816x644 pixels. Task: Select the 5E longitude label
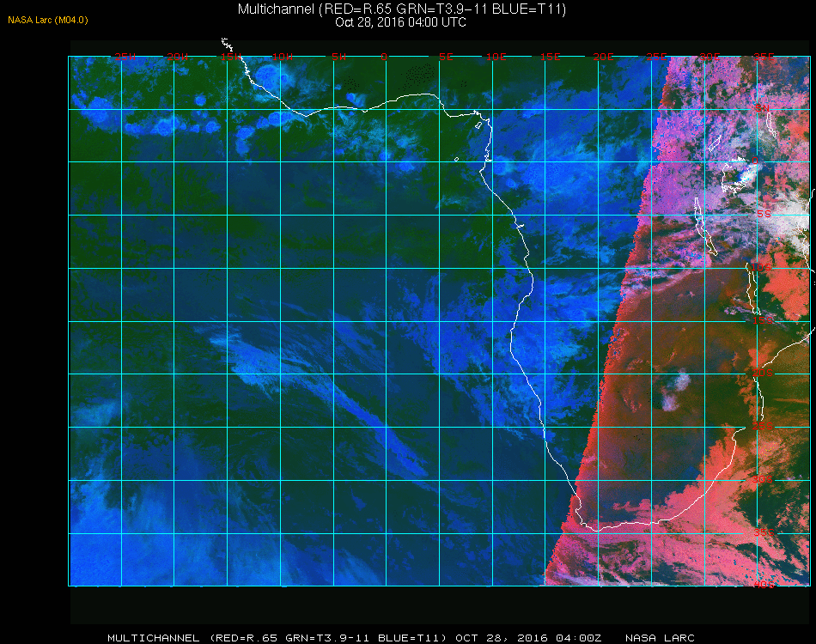pyautogui.click(x=446, y=57)
